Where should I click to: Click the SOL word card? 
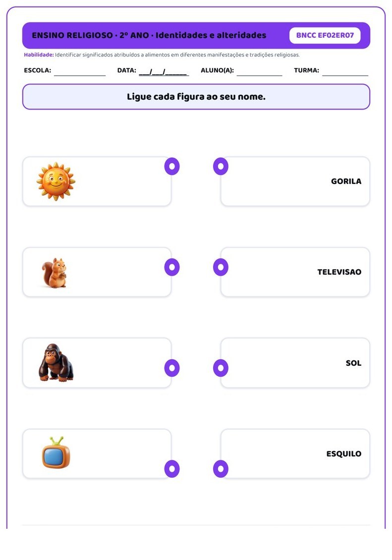pos(295,363)
